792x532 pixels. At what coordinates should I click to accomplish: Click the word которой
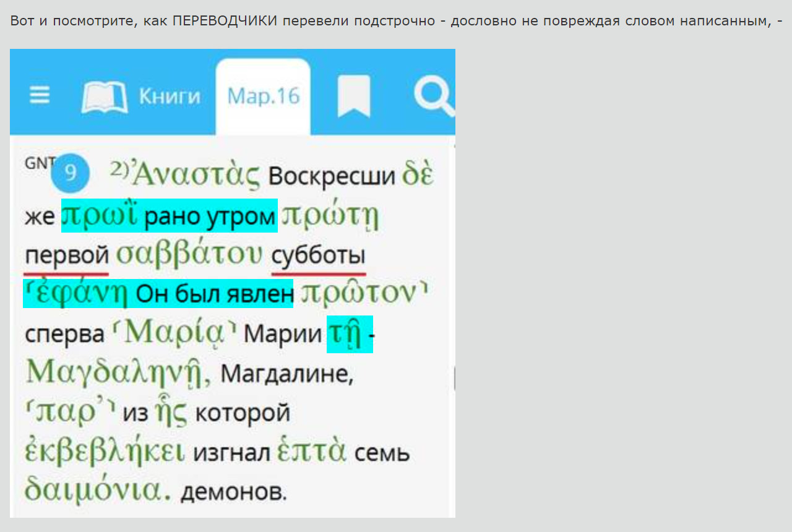pos(243,413)
